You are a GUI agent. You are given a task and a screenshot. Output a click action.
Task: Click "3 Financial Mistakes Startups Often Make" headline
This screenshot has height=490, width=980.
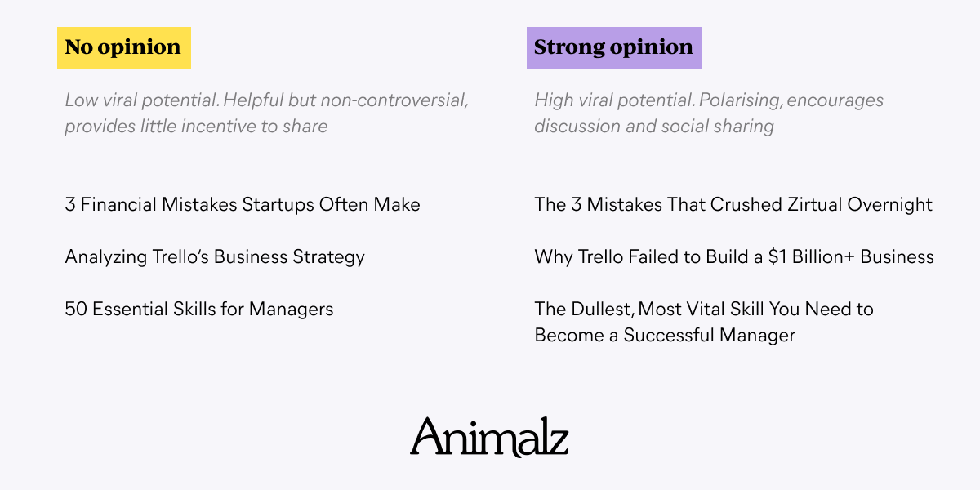tap(243, 204)
